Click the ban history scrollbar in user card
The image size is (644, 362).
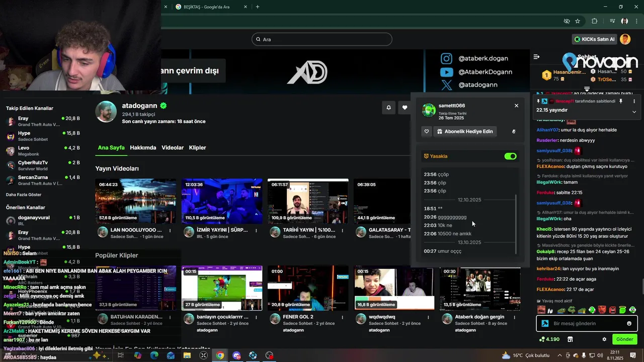516,224
